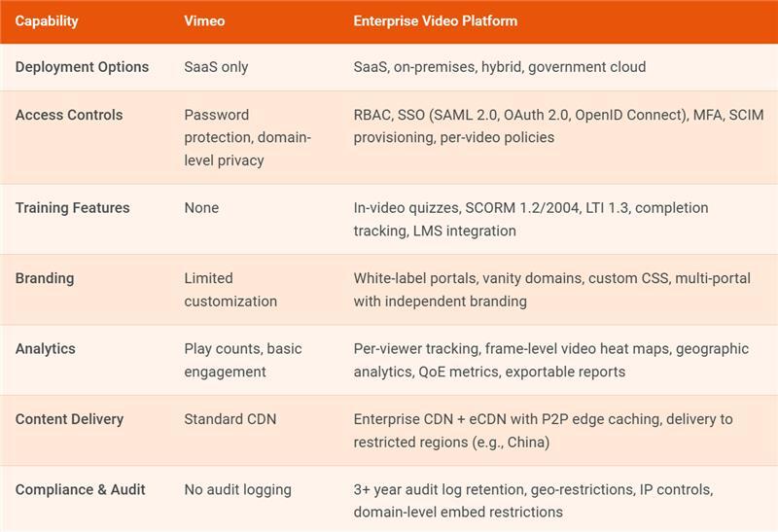
Task: Click the 'Limited customization' cell
Action: (230, 290)
